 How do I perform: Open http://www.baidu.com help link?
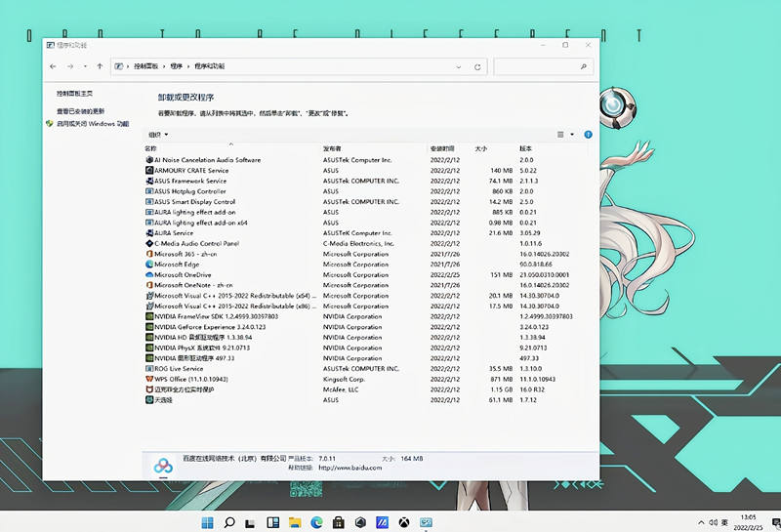(350, 468)
